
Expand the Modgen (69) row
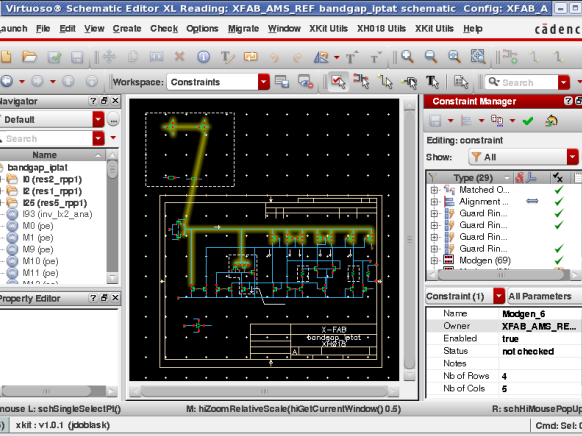point(434,260)
